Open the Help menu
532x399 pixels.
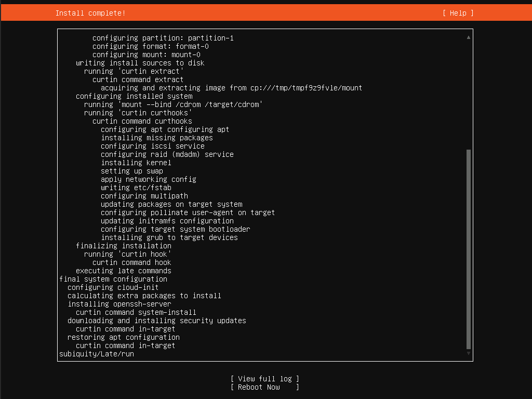pos(458,13)
